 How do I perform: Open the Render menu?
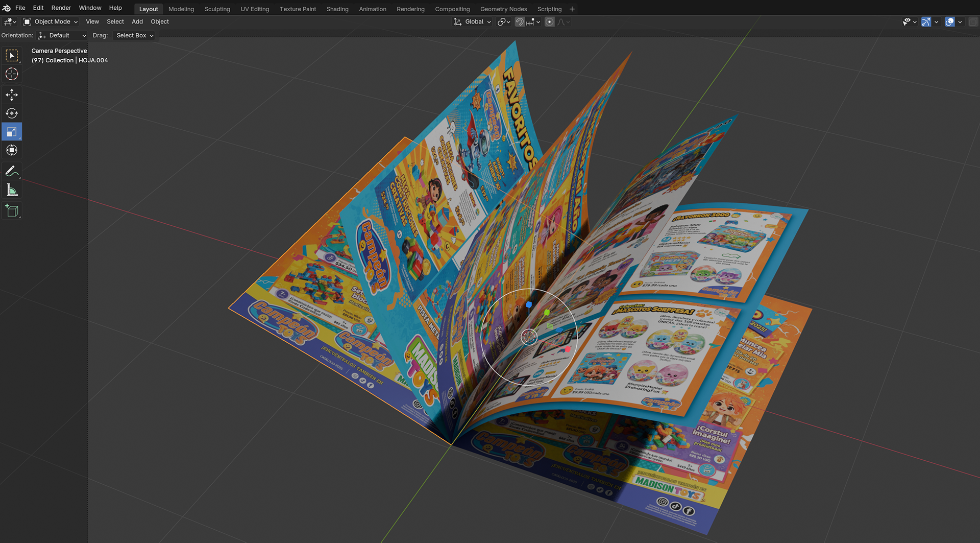(x=61, y=8)
